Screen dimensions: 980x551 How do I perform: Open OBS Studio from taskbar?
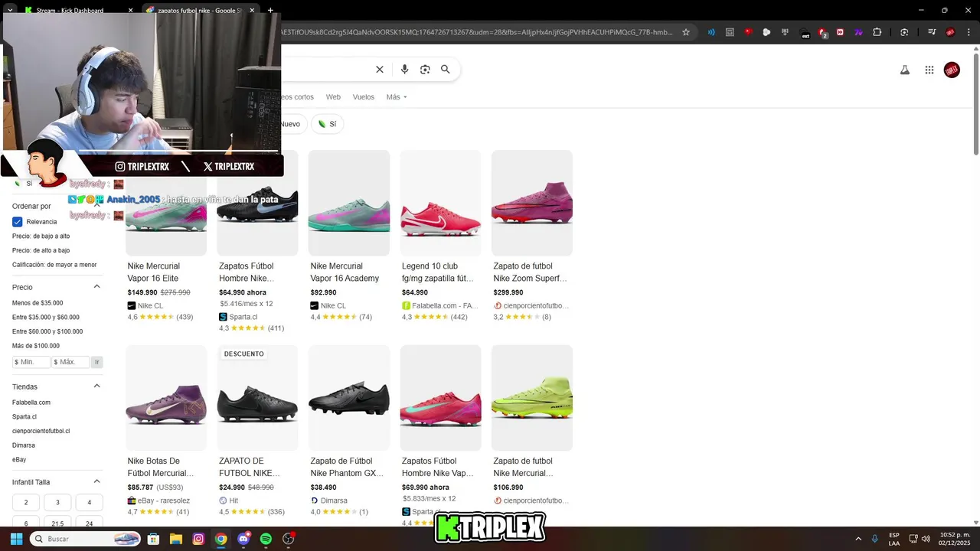(289, 539)
